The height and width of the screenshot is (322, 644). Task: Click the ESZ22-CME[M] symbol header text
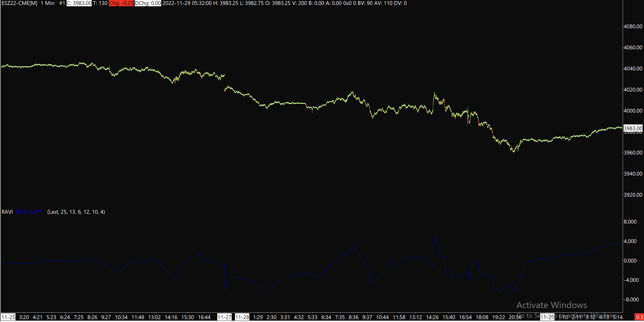[20, 3]
